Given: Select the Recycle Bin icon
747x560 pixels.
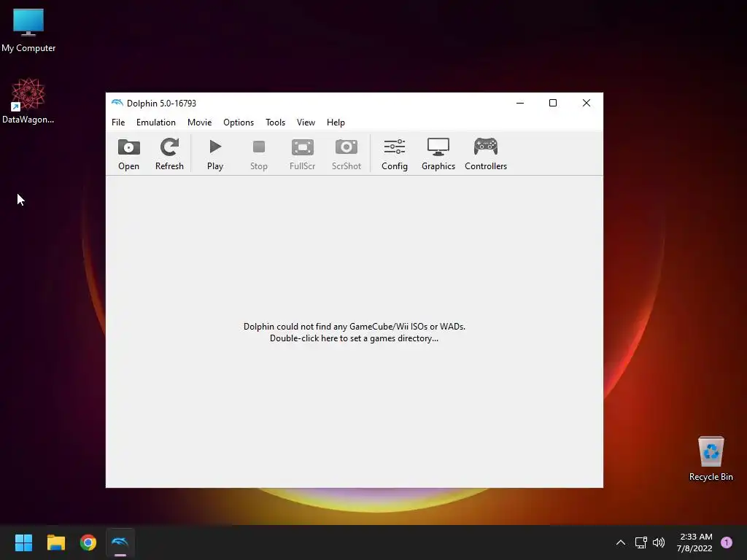Looking at the screenshot, I should coord(711,459).
